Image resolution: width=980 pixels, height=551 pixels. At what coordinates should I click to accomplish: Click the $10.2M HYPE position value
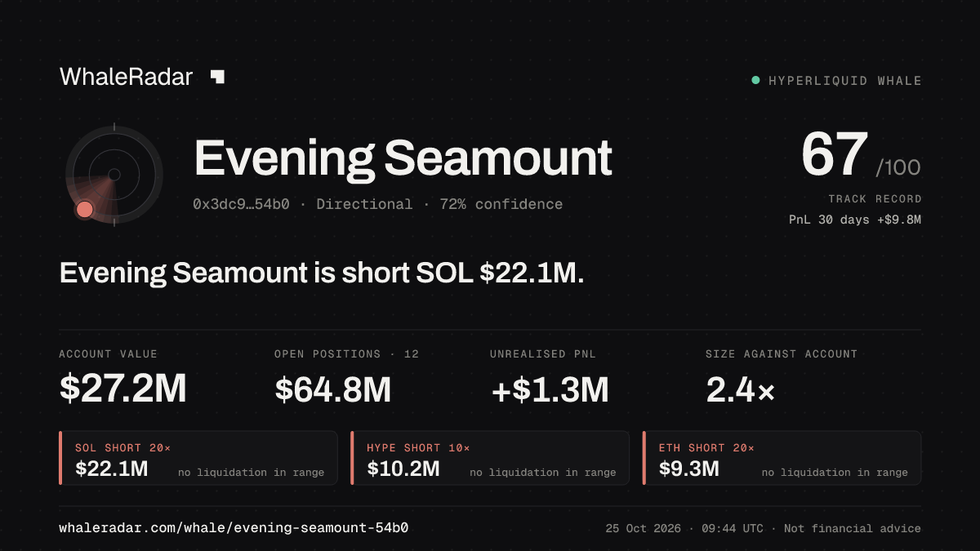click(403, 469)
